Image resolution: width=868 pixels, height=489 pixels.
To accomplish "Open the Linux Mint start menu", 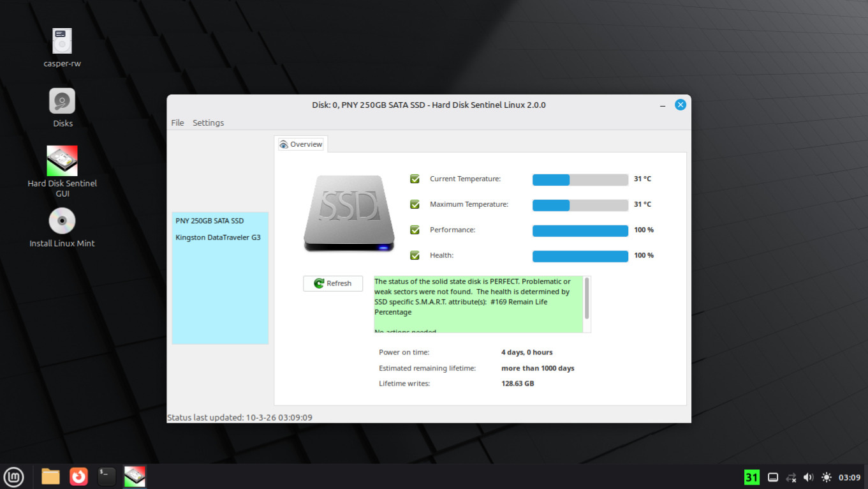I will point(13,477).
